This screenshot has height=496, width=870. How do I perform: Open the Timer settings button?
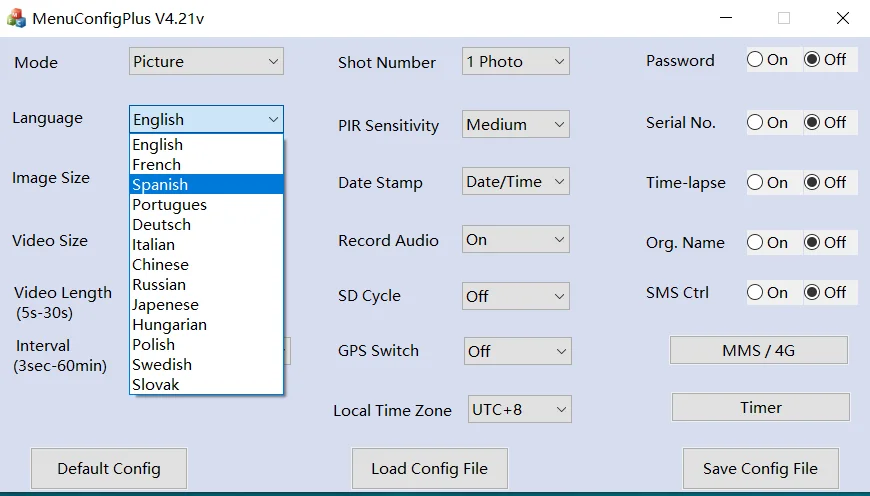coord(760,408)
